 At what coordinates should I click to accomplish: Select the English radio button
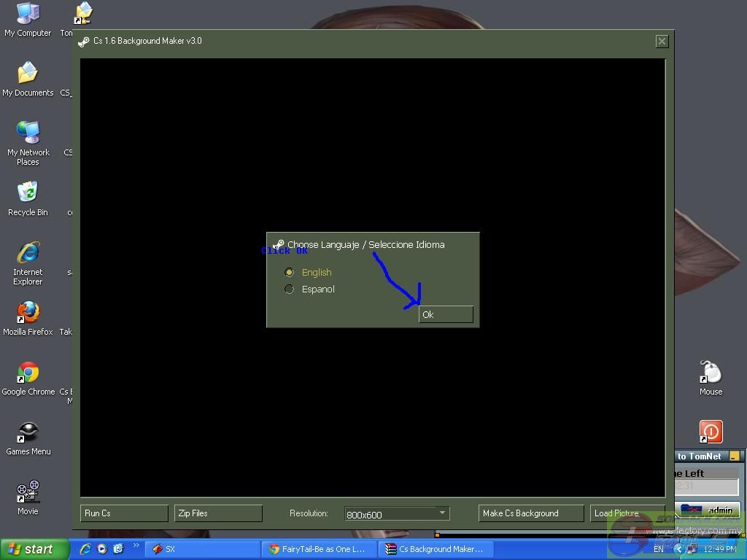point(290,272)
